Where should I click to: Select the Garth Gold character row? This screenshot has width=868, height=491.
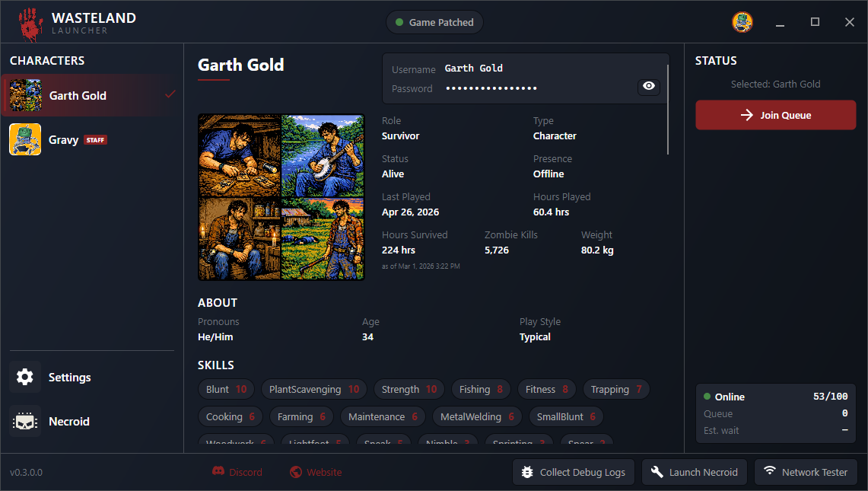point(91,95)
